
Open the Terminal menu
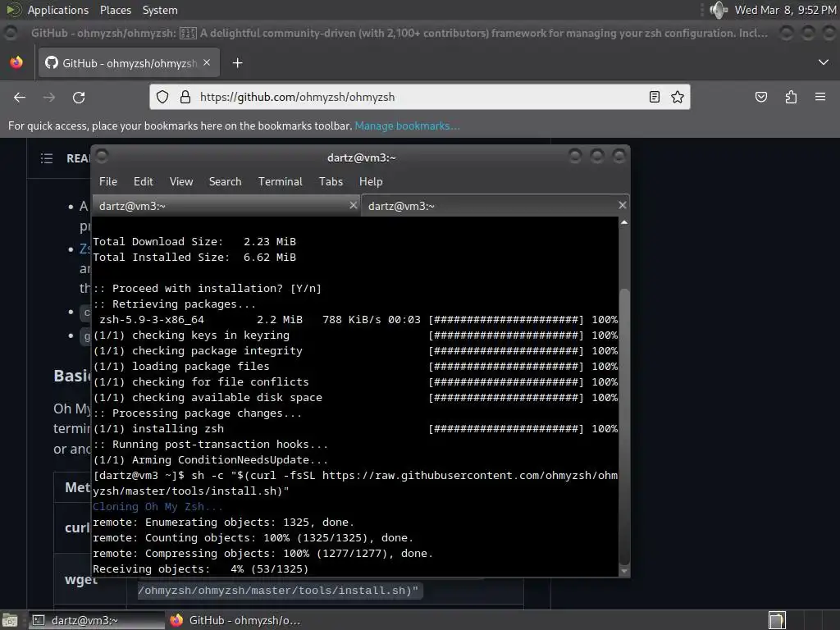(x=281, y=181)
